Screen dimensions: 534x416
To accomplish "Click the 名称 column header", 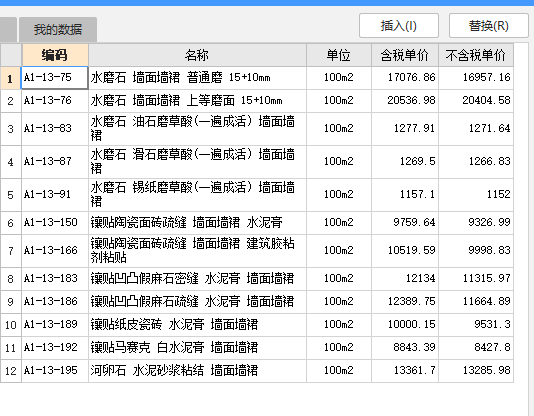I will click(x=197, y=55).
